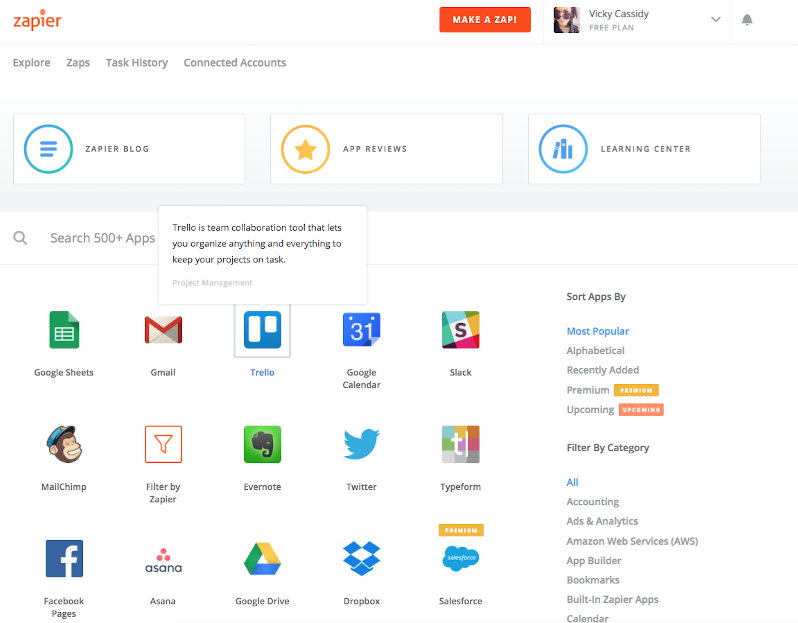Click the search magnifier icon
The width and height of the screenshot is (798, 623).
(x=20, y=238)
